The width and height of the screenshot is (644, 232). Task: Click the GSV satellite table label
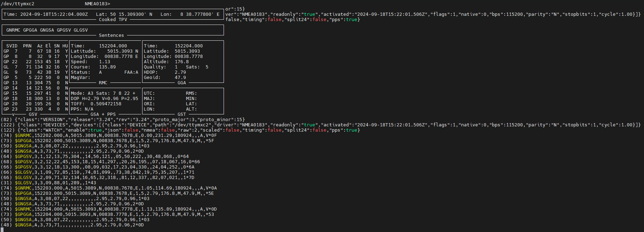33,114
